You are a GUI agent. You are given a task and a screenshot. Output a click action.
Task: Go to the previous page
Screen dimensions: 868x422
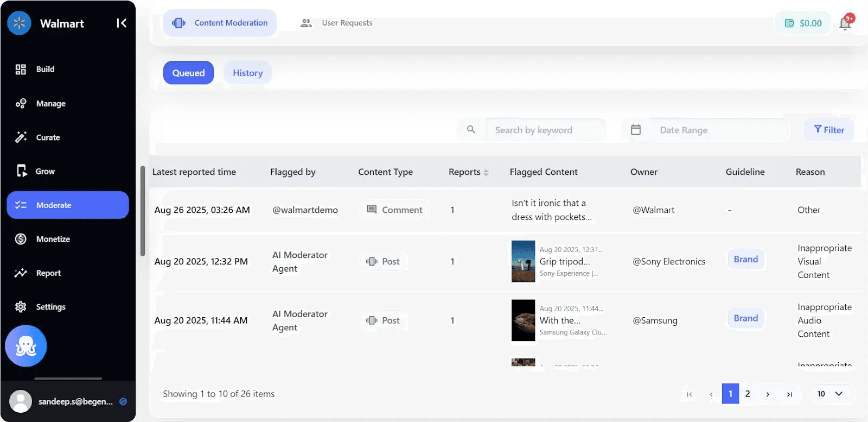tap(711, 394)
